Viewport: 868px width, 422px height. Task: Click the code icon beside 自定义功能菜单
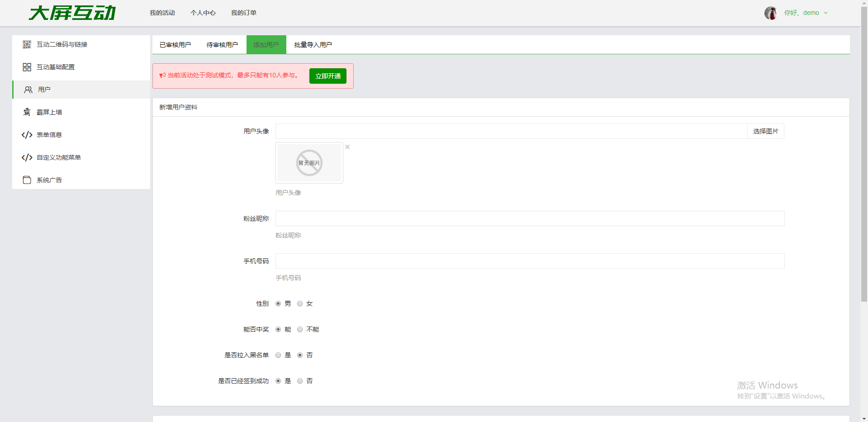pos(27,157)
